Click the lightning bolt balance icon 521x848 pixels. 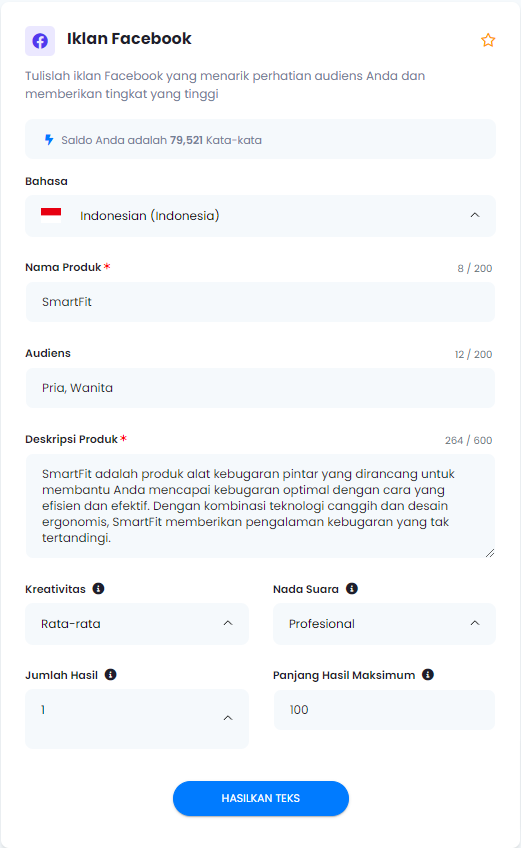(49, 140)
